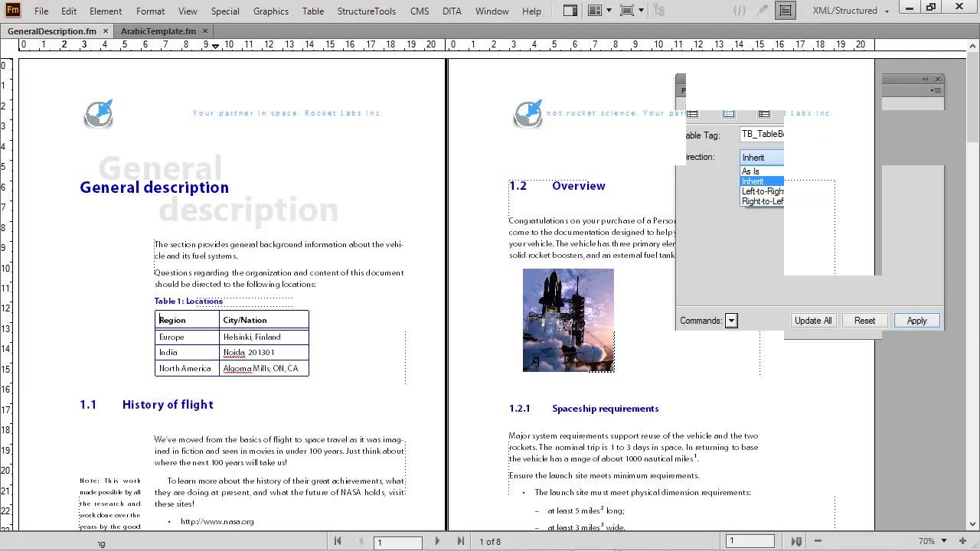Open screen mode dropdown arrow
Image resolution: width=980 pixels, height=551 pixels.
[642, 11]
